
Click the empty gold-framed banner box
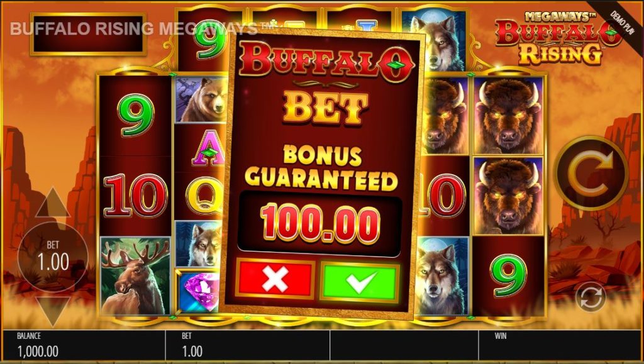88,34
